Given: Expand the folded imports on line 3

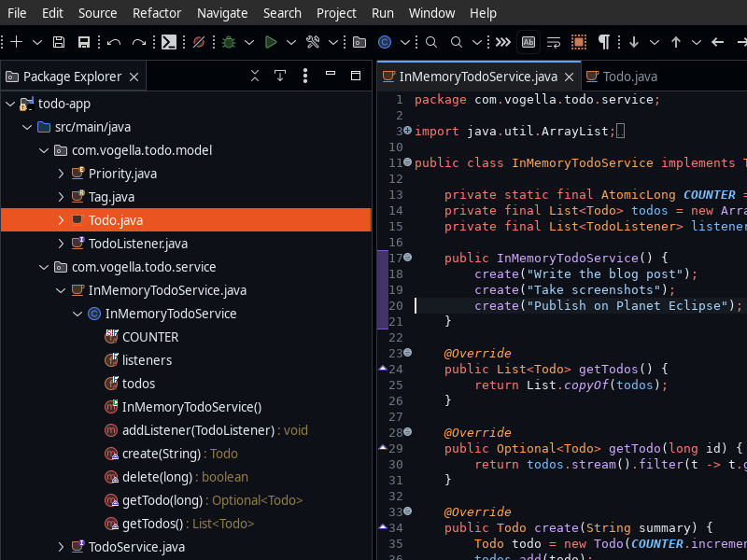Looking at the screenshot, I should point(407,130).
